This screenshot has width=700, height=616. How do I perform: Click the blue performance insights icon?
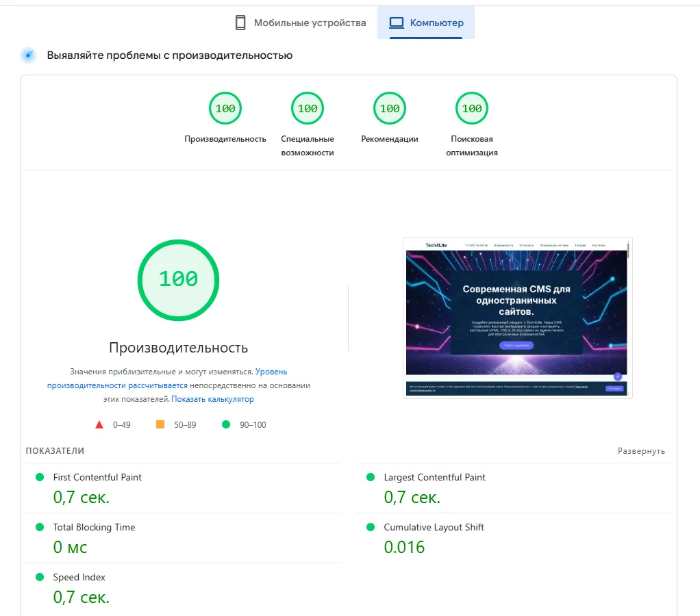pos(28,55)
